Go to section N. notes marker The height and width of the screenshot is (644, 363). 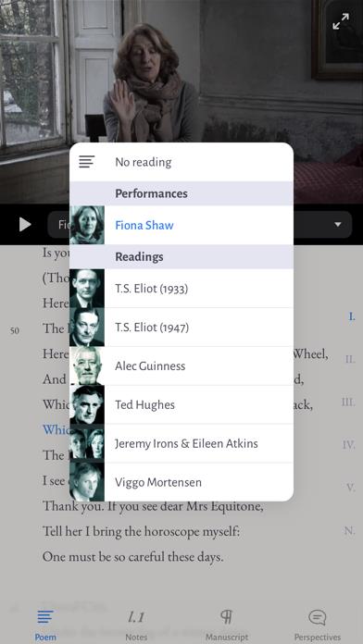pyautogui.click(x=349, y=531)
